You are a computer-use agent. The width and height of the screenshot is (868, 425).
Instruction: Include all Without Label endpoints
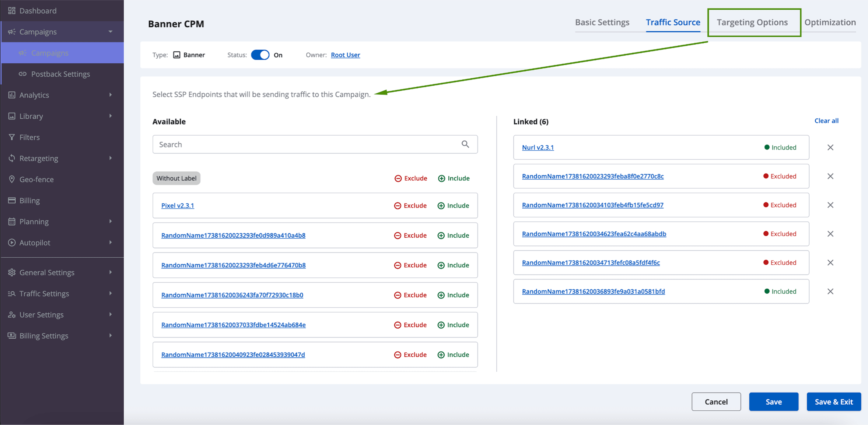[x=454, y=178]
